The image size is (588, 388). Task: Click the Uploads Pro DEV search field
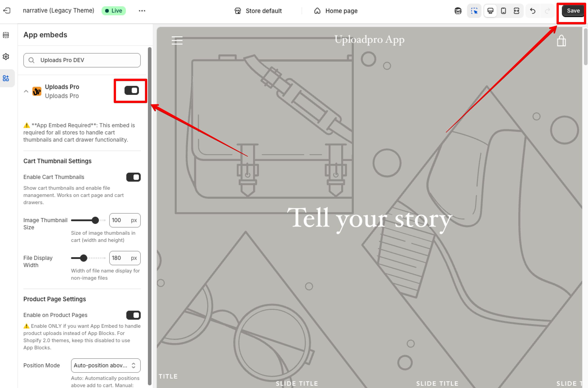coord(82,60)
